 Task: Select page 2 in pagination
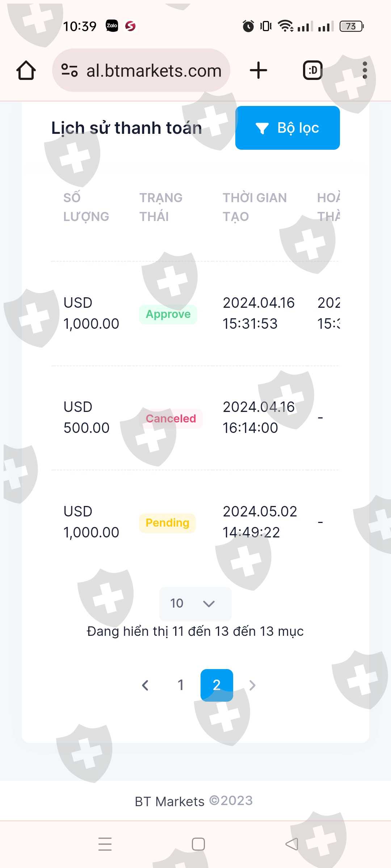(x=216, y=685)
